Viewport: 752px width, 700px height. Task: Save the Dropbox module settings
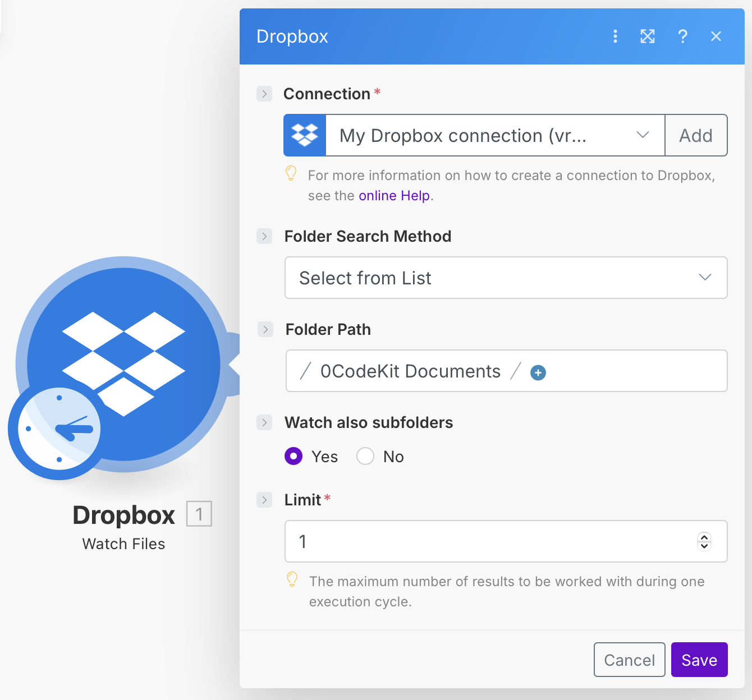coord(699,660)
